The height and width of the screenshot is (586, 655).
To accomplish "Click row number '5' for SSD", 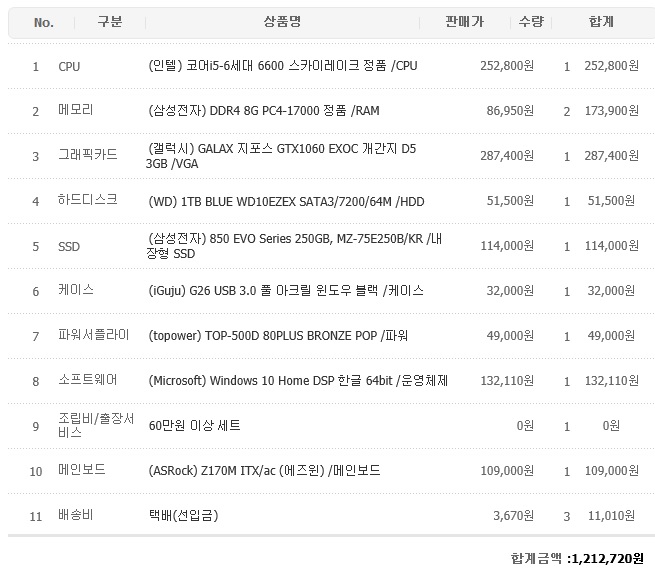I will [x=36, y=246].
